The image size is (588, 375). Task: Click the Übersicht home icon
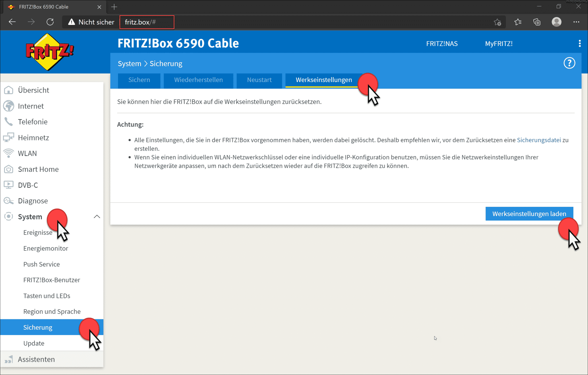coord(9,90)
